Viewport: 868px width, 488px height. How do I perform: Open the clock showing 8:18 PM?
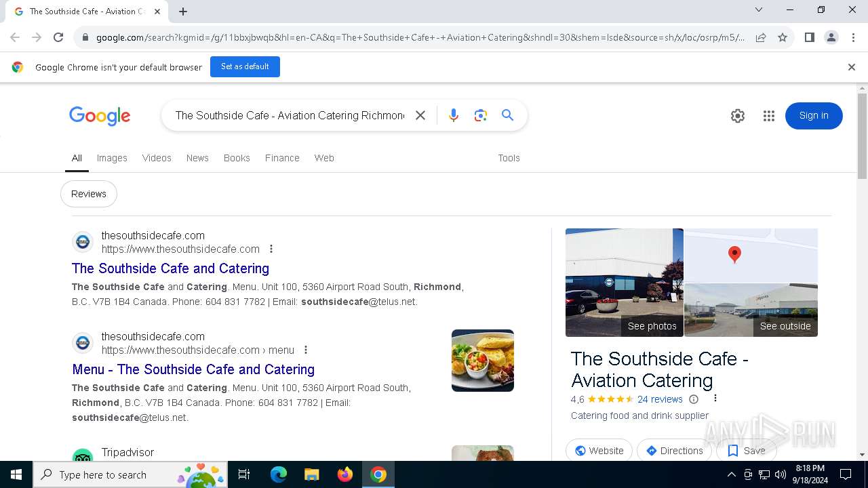click(x=810, y=474)
